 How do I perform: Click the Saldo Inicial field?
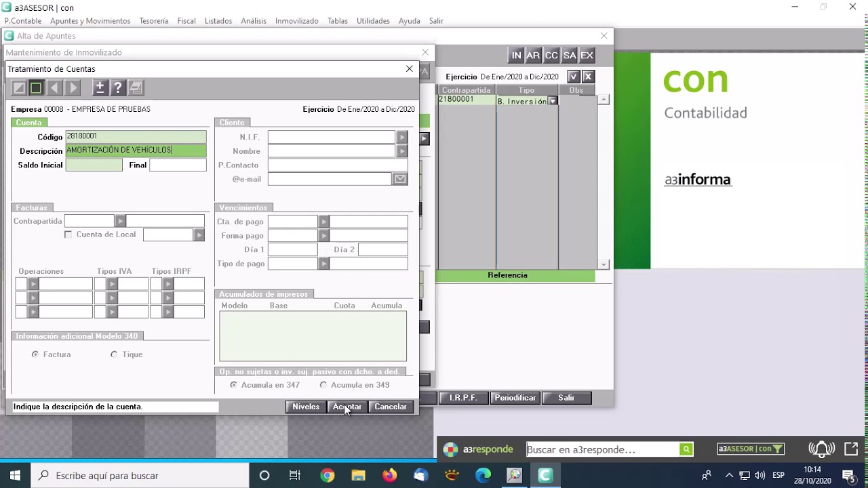coord(94,165)
